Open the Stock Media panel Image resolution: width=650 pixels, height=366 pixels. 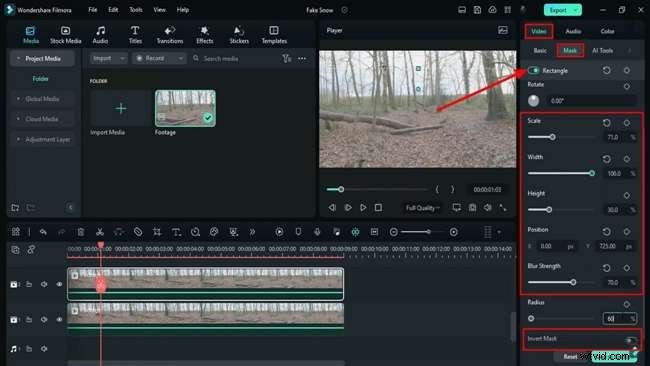click(x=65, y=35)
